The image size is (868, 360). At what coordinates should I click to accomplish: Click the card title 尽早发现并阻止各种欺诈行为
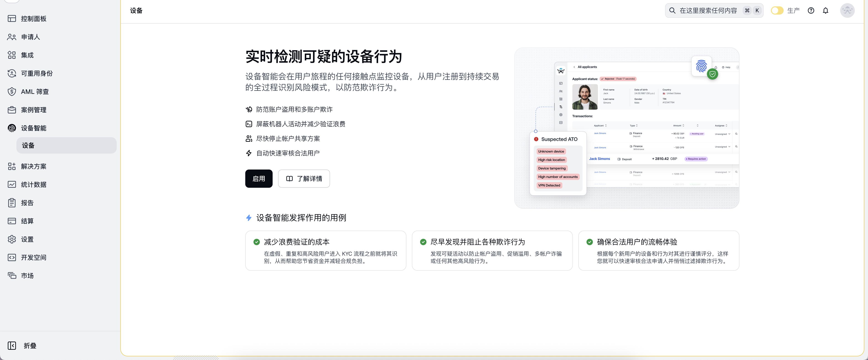(x=478, y=242)
